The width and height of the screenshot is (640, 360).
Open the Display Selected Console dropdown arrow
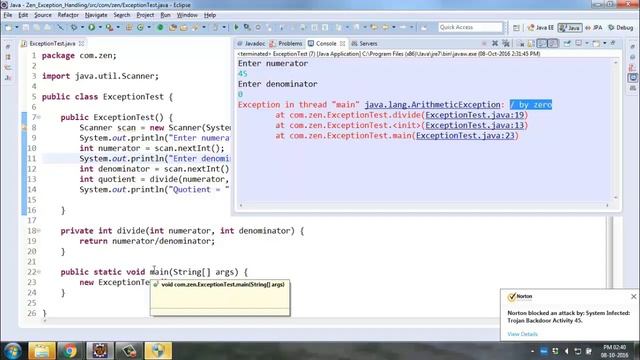587,43
